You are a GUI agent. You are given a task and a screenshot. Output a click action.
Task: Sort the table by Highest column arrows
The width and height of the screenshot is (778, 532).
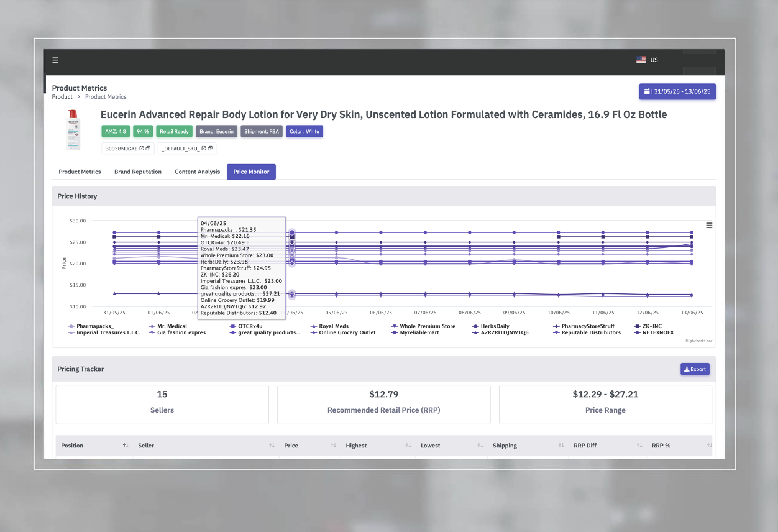408,446
